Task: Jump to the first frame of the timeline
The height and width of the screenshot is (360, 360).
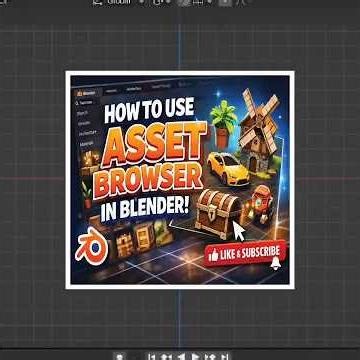Action: click(151, 357)
